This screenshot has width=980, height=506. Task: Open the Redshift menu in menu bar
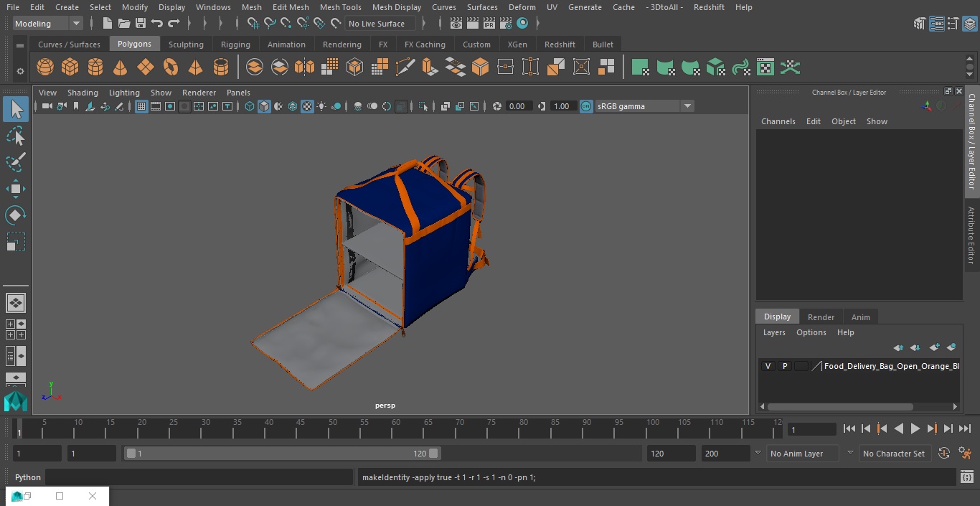pos(709,7)
